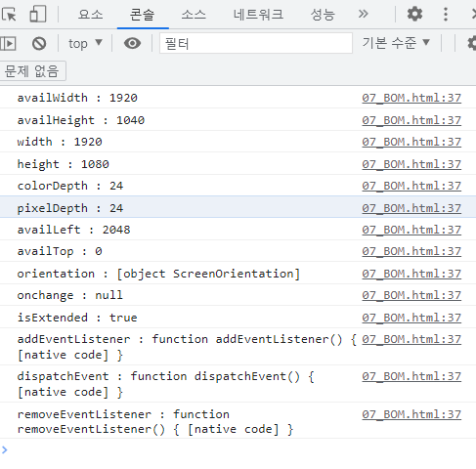Open source link on availHeight row
Image resolution: width=476 pixels, height=469 pixels.
coord(411,120)
